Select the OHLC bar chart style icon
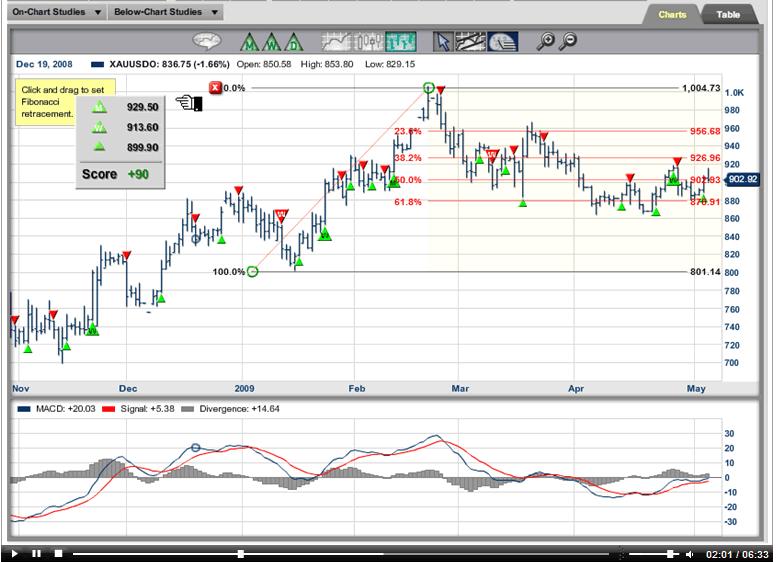 (x=400, y=42)
